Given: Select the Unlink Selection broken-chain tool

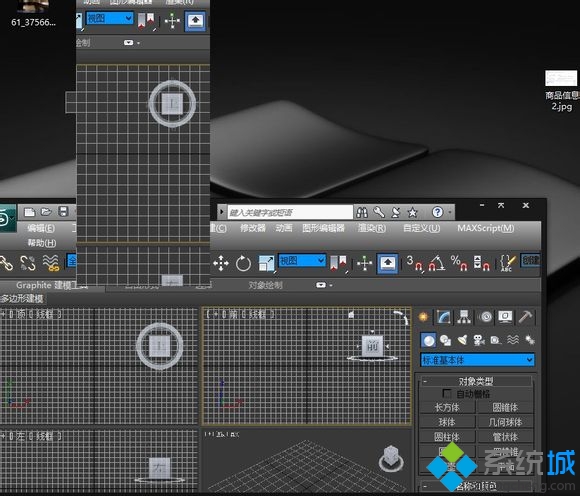Looking at the screenshot, I should [28, 263].
